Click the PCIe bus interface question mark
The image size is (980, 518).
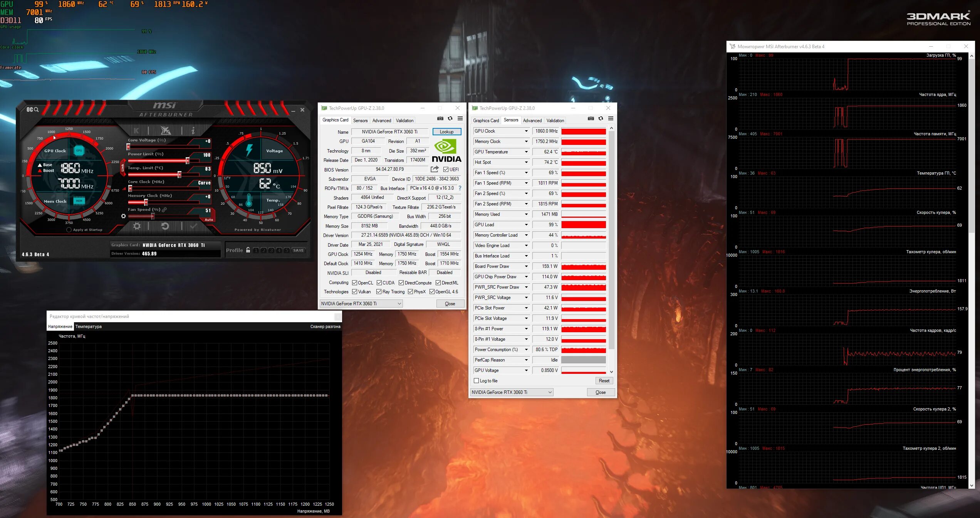pyautogui.click(x=460, y=188)
